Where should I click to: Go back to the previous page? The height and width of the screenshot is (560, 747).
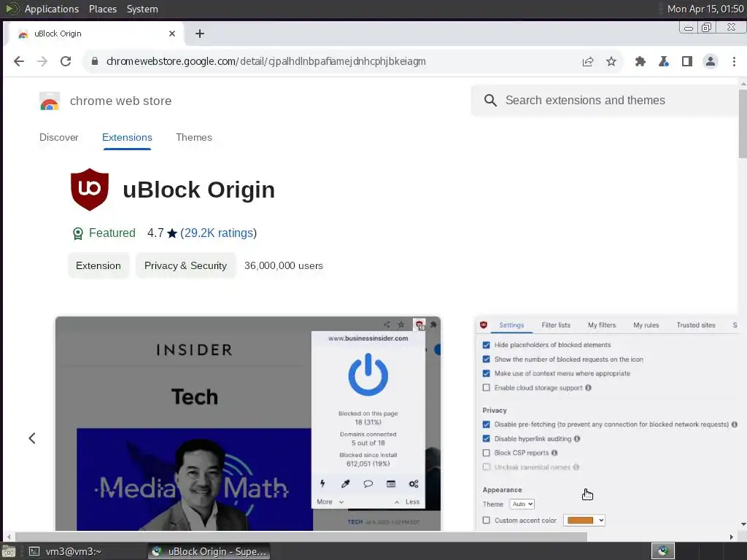[x=19, y=61]
